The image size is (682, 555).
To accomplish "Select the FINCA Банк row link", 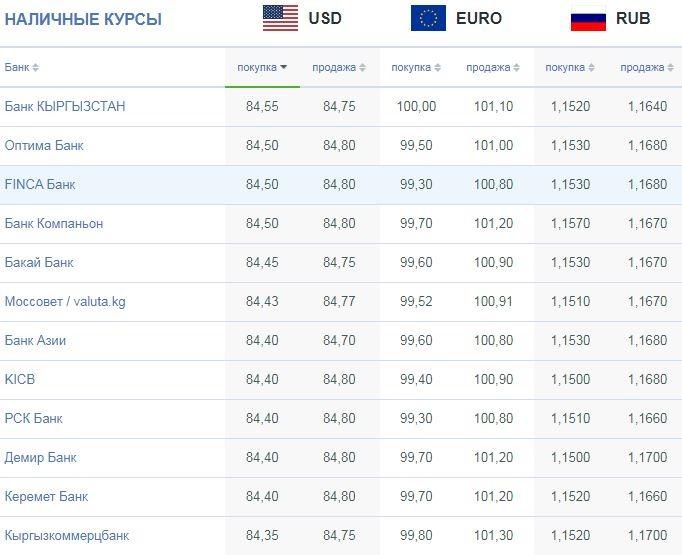I will tap(40, 184).
